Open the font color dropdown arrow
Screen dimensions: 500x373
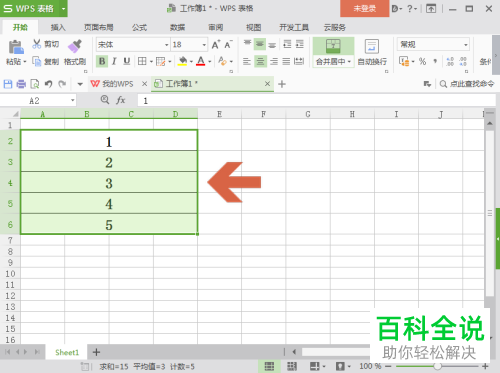(x=210, y=62)
